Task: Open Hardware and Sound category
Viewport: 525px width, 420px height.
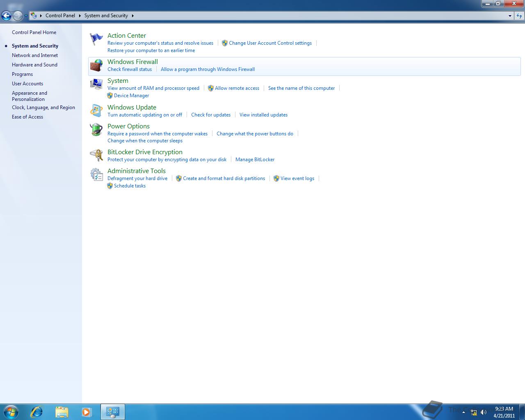Action: [x=34, y=65]
